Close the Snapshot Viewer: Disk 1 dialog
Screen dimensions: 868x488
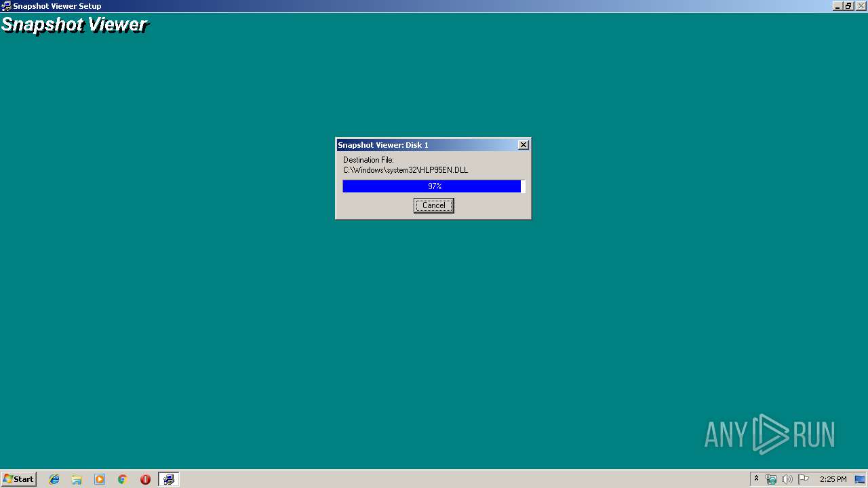pos(523,145)
